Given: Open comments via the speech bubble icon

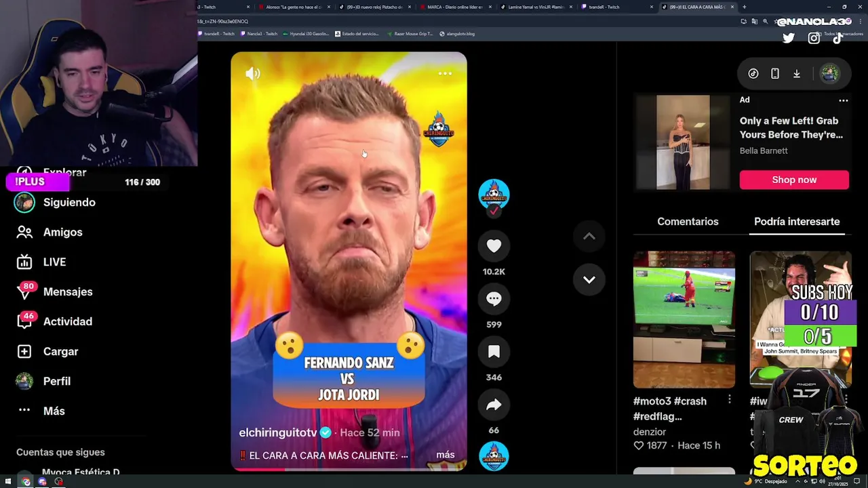Looking at the screenshot, I should click(494, 299).
